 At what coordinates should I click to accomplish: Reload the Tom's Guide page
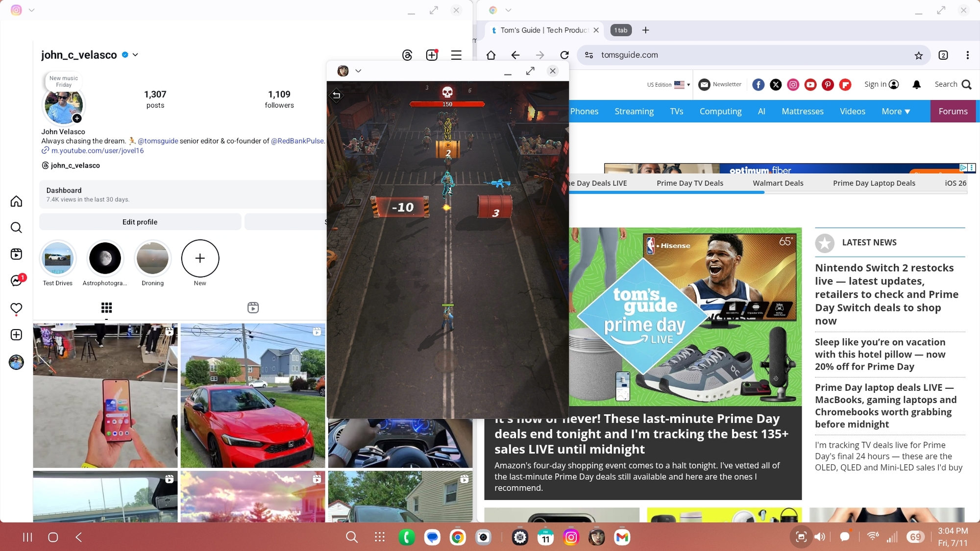point(564,55)
